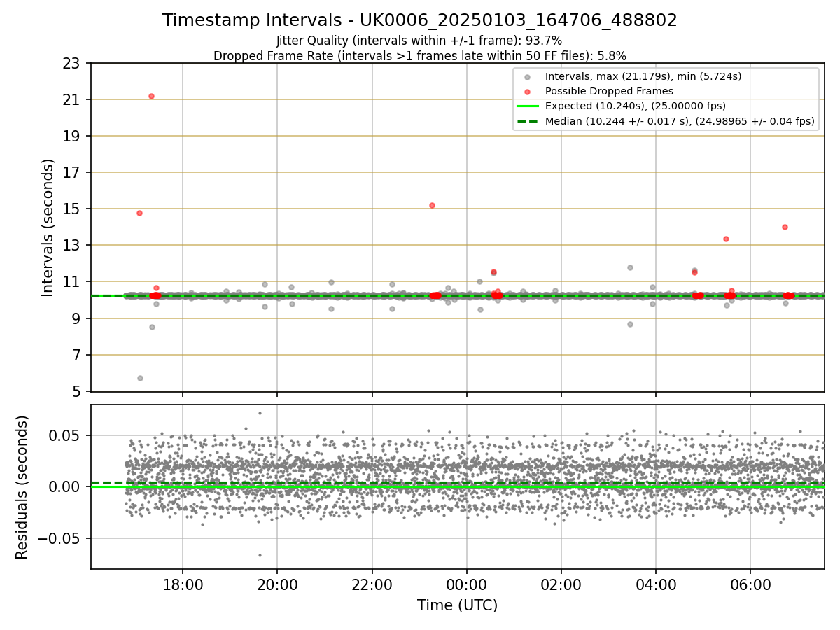840x630 pixels.
Task: Click the y-axis tick label '5'
Action: click(76, 391)
